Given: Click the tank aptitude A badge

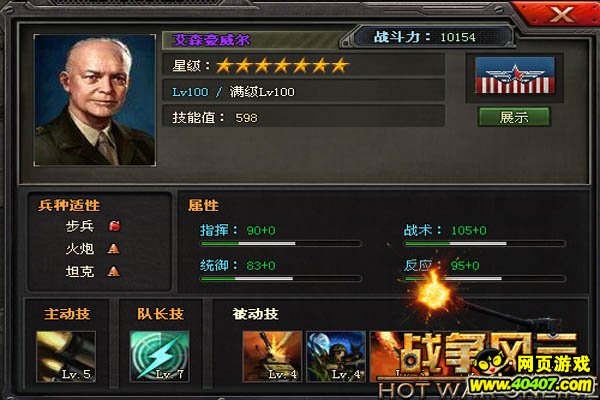Looking at the screenshot, I should tap(113, 271).
